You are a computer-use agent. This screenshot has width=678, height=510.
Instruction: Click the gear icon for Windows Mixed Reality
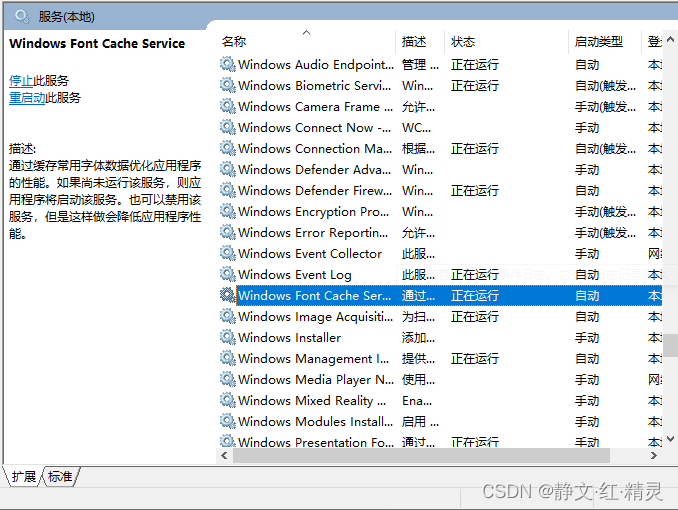point(227,400)
